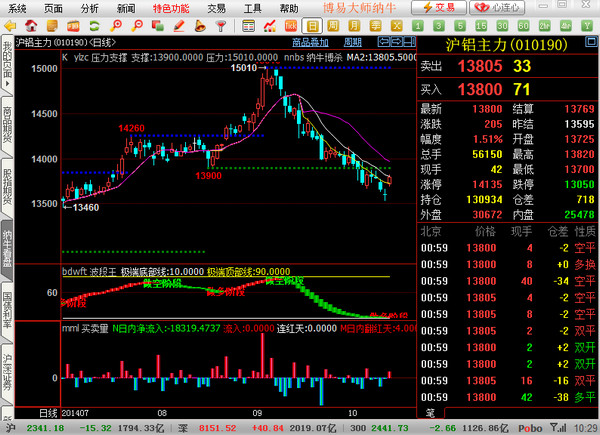Viewport: 600px width, 435px height.
Task: Click the sell price 13805
Action: (x=480, y=66)
